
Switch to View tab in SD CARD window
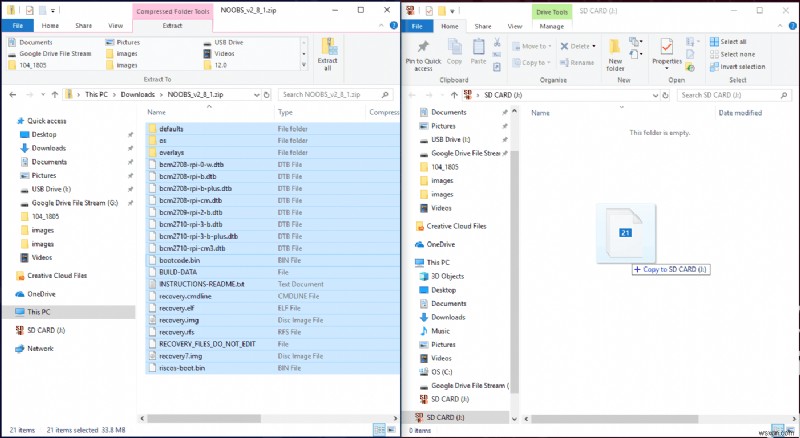[x=515, y=26]
